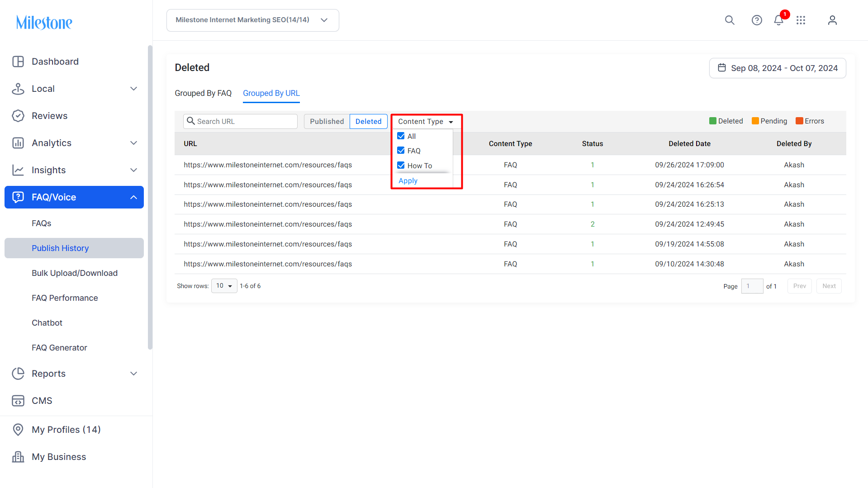Open FAQ Performance page
The width and height of the screenshot is (868, 488).
65,298
